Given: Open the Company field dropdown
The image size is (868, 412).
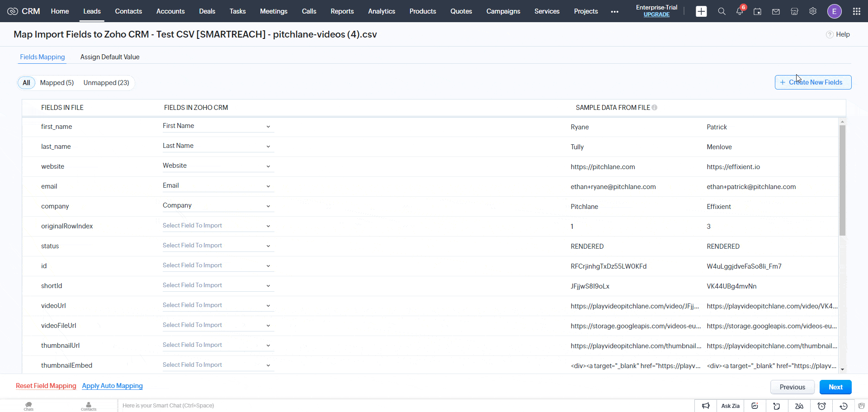Looking at the screenshot, I should (x=218, y=206).
